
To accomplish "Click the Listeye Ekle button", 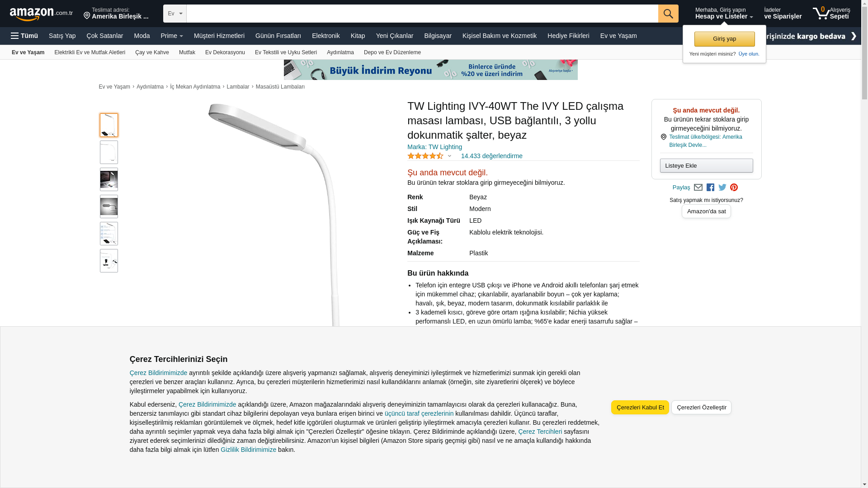I will [706, 165].
